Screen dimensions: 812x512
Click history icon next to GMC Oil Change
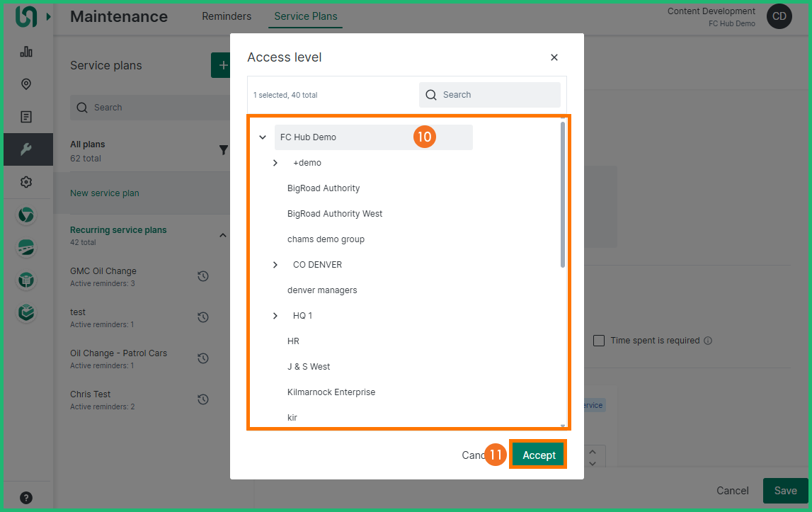(x=203, y=276)
